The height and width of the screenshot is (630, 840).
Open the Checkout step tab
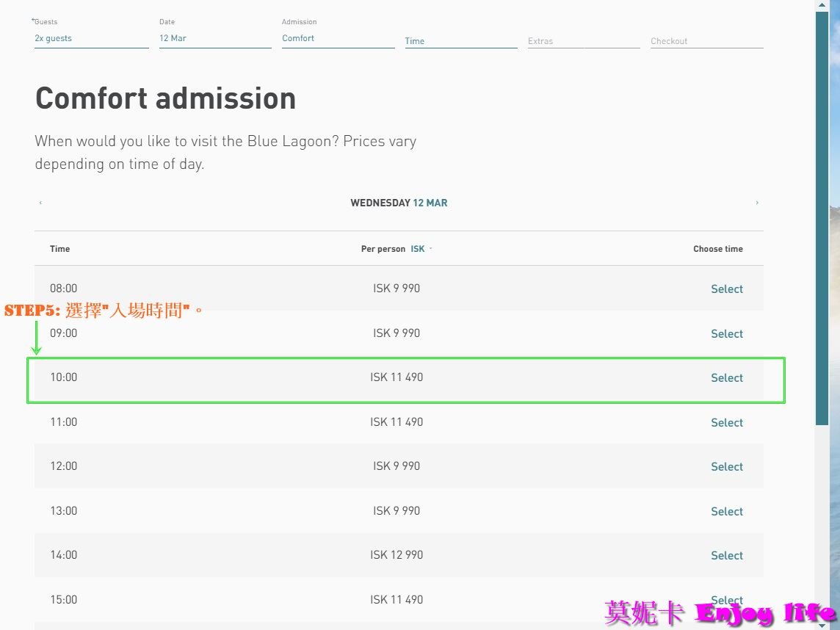point(706,41)
